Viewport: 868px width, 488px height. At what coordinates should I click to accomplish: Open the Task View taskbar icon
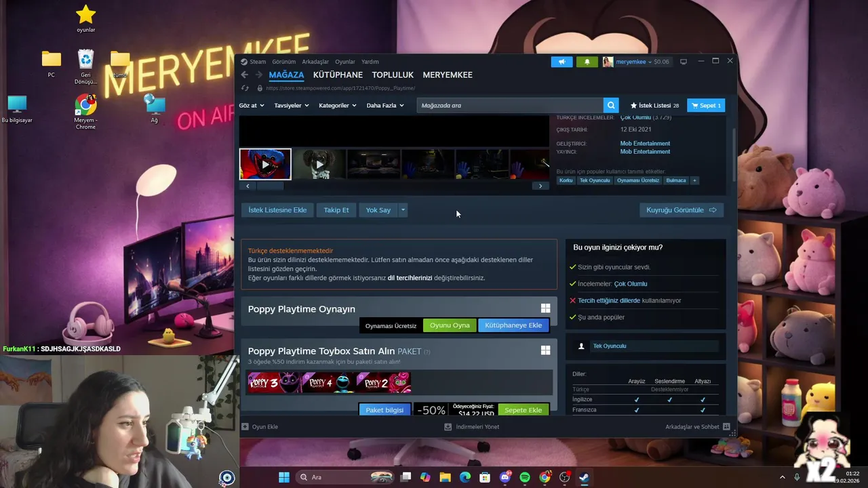(406, 477)
